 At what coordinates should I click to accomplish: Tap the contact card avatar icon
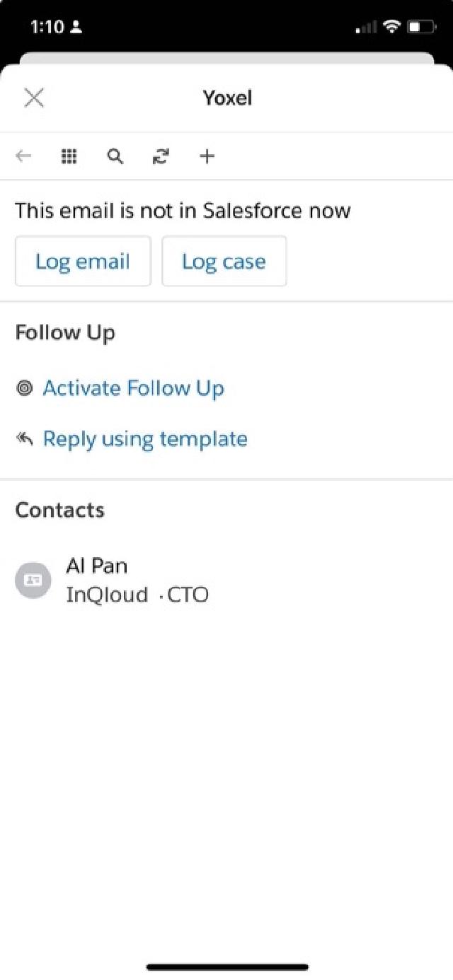33,580
